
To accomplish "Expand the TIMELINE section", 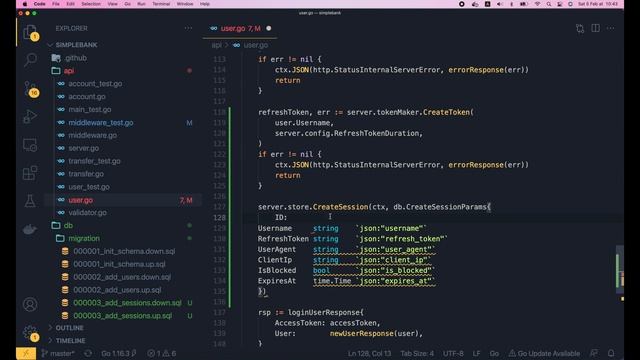I will click(x=71, y=340).
